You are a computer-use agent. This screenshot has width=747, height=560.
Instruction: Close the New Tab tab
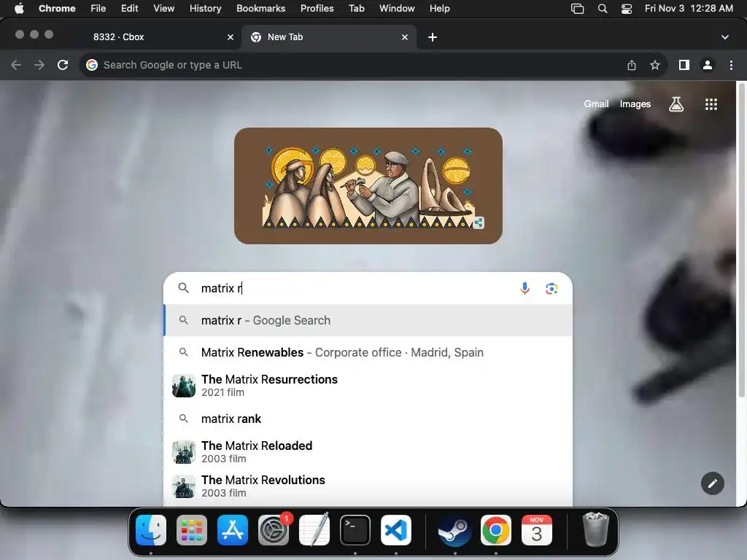pyautogui.click(x=405, y=37)
